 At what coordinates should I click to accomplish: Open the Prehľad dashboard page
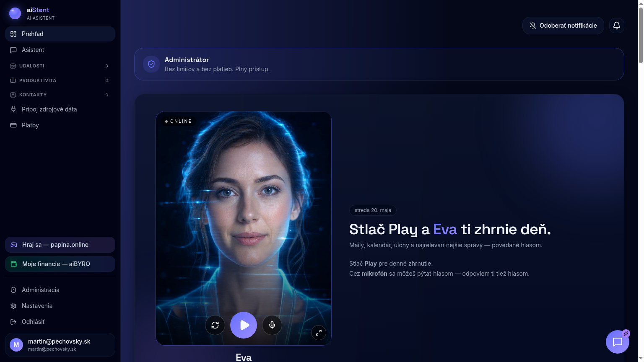point(60,34)
